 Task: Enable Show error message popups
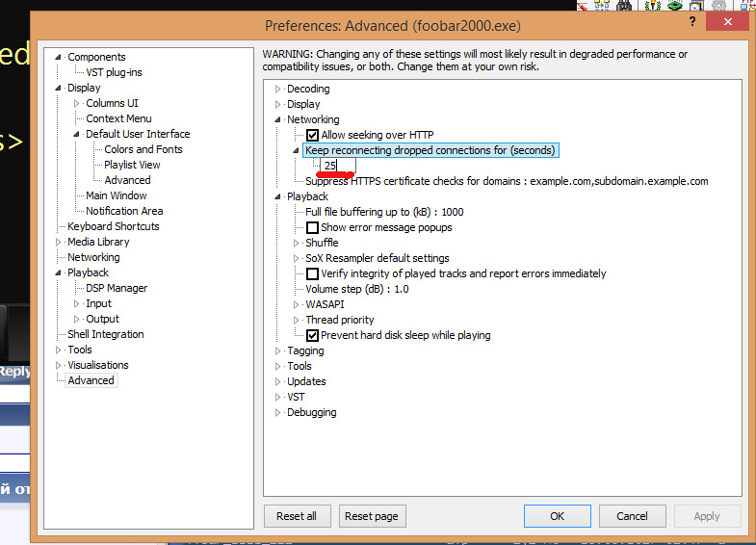(x=312, y=227)
